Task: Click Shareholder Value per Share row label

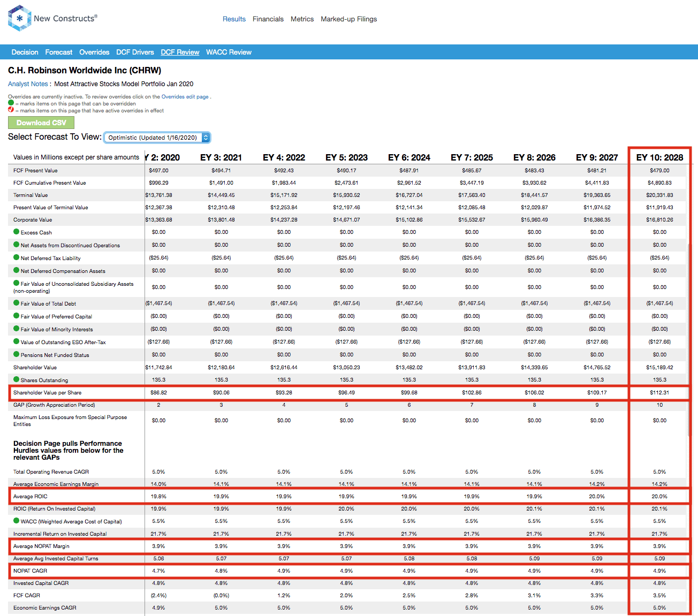Action: (x=47, y=392)
